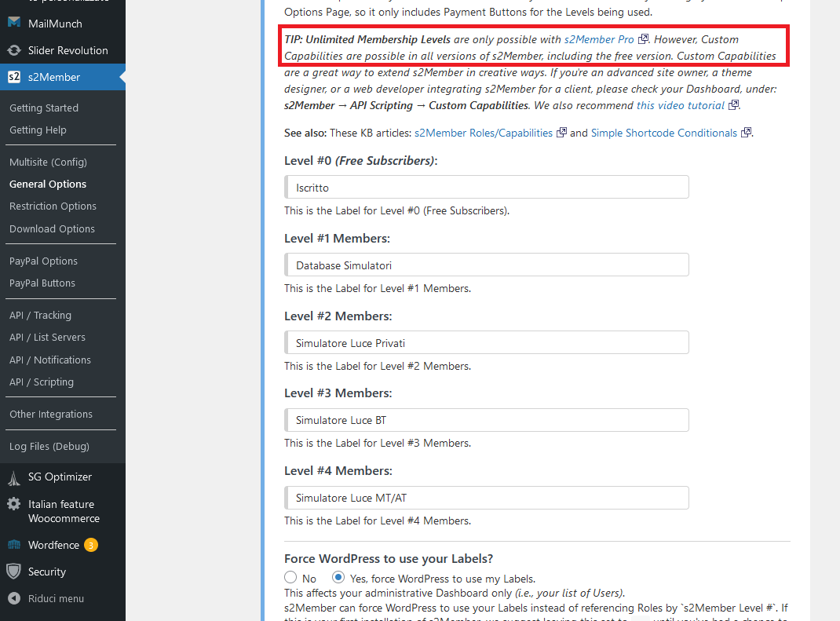Click the SG Optimizer rocket icon
The image size is (840, 621).
tap(14, 477)
